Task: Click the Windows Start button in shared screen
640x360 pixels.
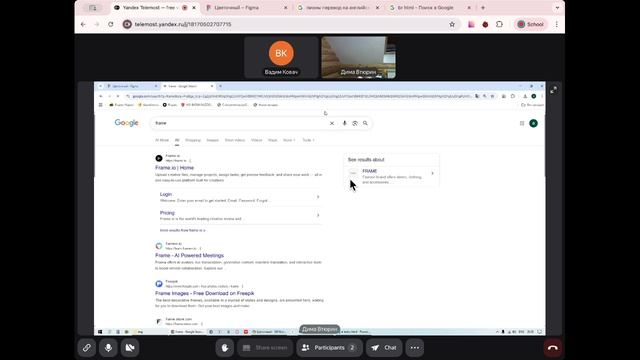Action: 100,332
